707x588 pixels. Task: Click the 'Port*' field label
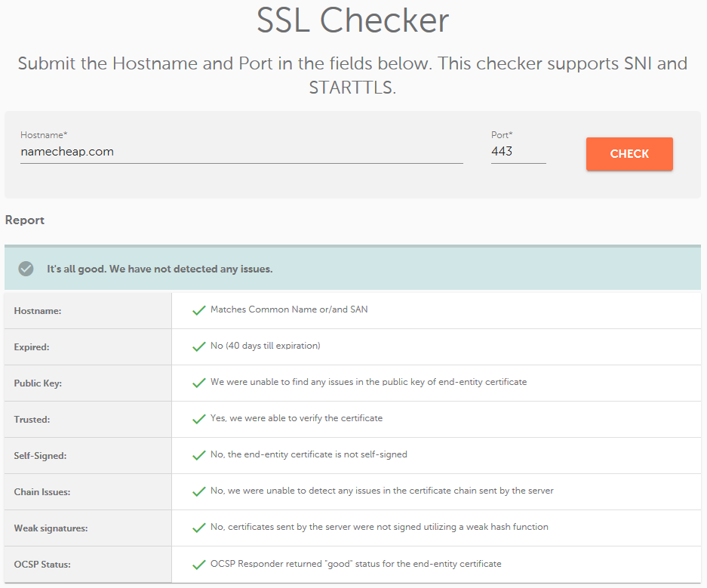coord(502,135)
